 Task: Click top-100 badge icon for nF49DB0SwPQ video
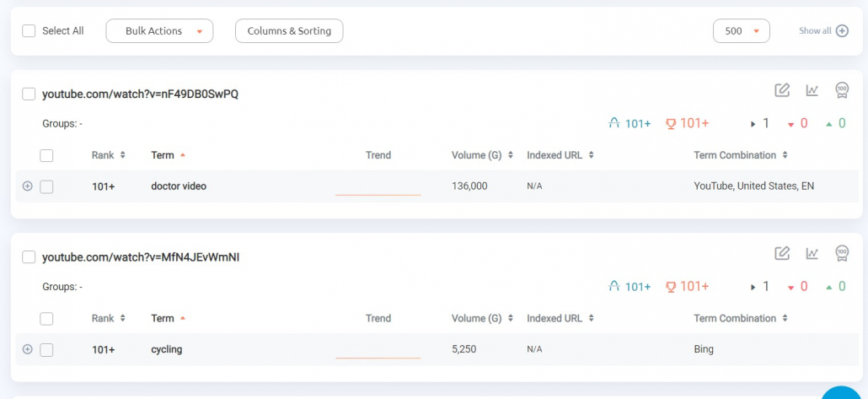tap(842, 90)
